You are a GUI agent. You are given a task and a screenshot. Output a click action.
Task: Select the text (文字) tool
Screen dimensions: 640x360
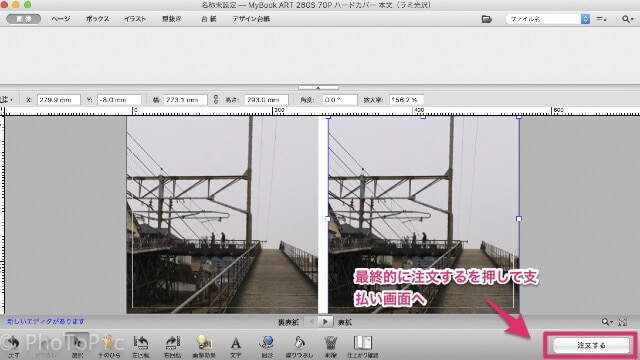[x=236, y=343]
